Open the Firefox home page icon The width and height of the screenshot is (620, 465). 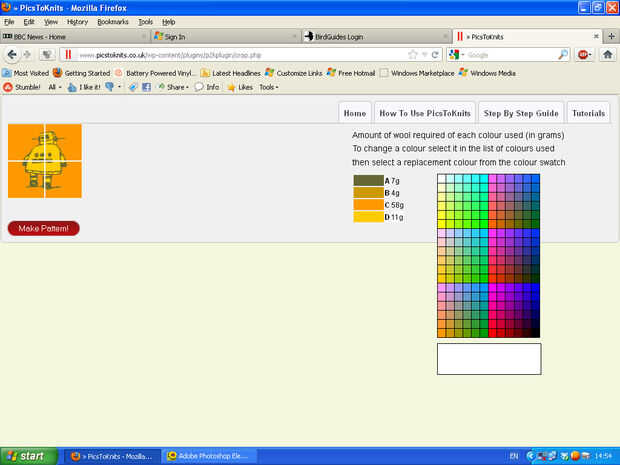[608, 55]
